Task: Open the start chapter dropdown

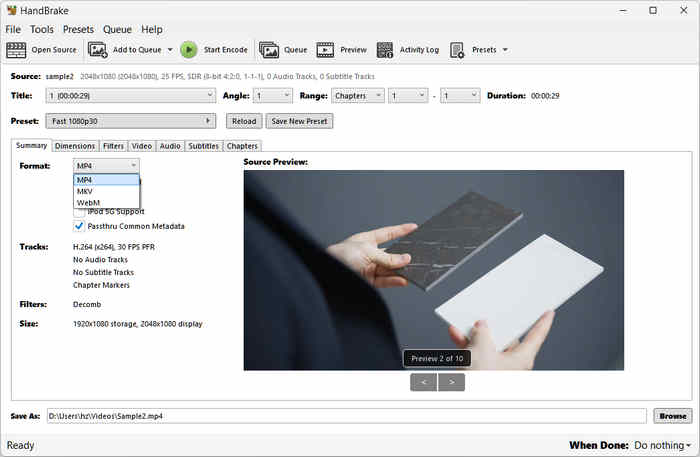Action: coord(408,96)
